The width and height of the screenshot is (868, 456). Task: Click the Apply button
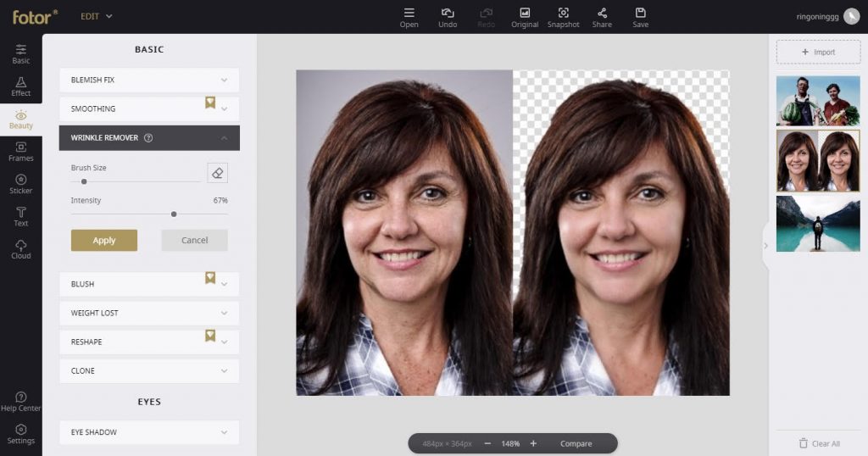[x=104, y=240]
